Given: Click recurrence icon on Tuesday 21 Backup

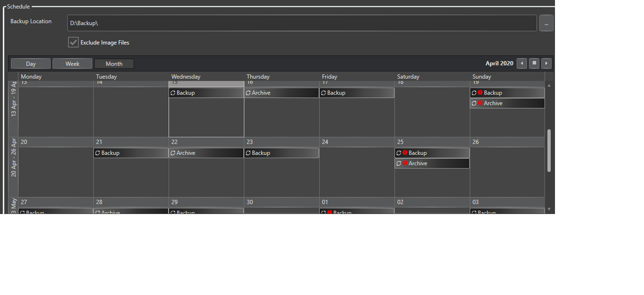Looking at the screenshot, I should click(98, 153).
